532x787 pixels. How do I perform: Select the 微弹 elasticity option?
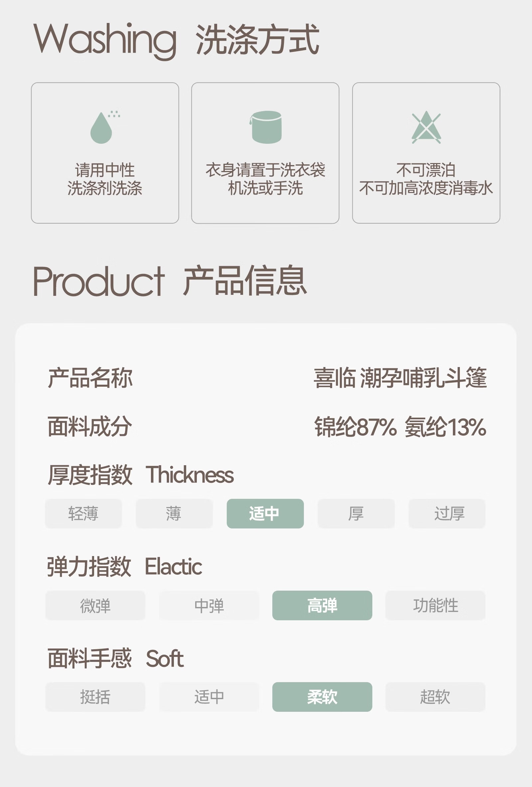pyautogui.click(x=95, y=606)
